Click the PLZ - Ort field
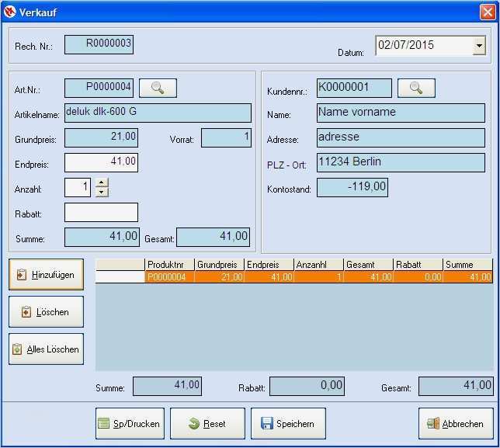This screenshot has width=500, height=448. [401, 162]
